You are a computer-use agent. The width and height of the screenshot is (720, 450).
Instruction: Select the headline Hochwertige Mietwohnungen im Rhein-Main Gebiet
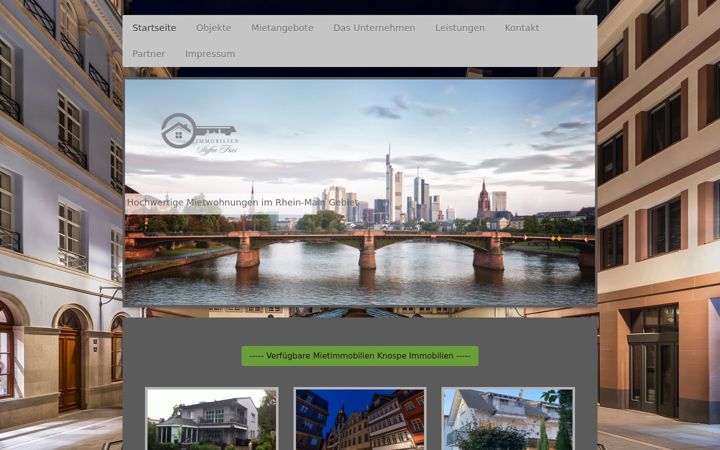pyautogui.click(x=242, y=202)
